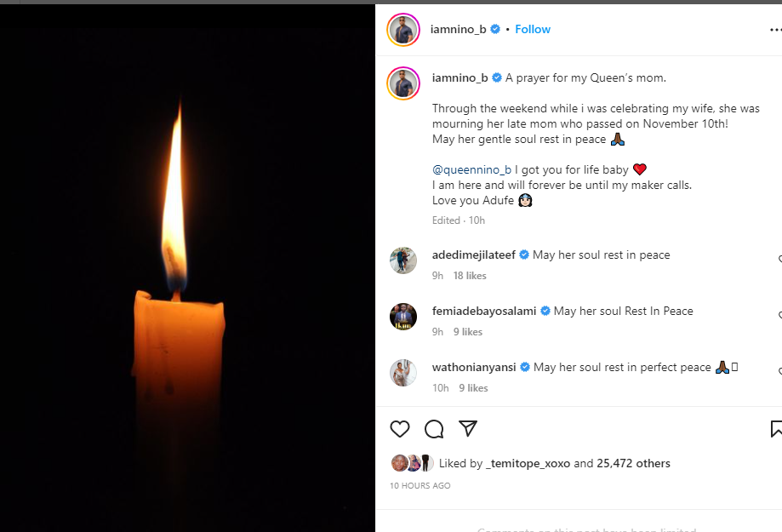
Task: Like the post with the heart icon
Action: (400, 429)
